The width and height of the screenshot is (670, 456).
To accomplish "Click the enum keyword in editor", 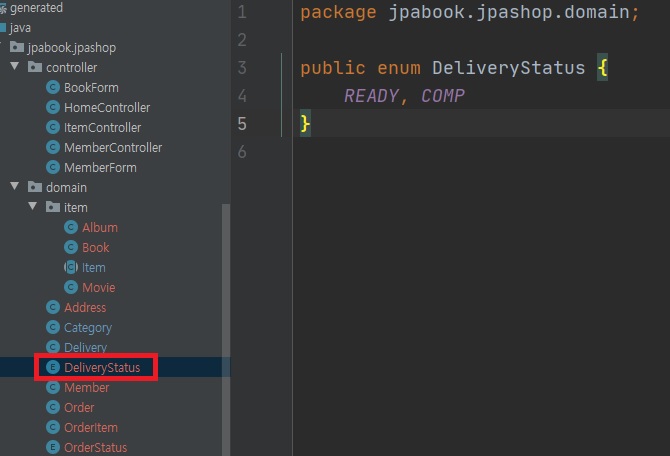I will tap(399, 68).
